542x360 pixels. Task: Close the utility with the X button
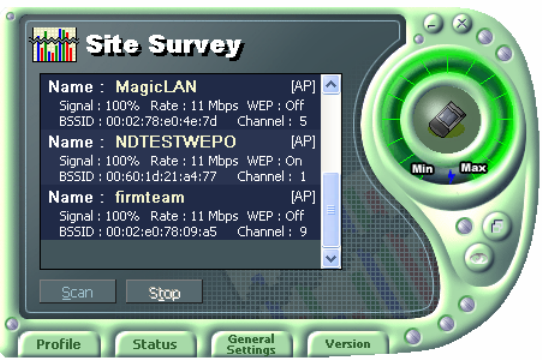point(462,24)
